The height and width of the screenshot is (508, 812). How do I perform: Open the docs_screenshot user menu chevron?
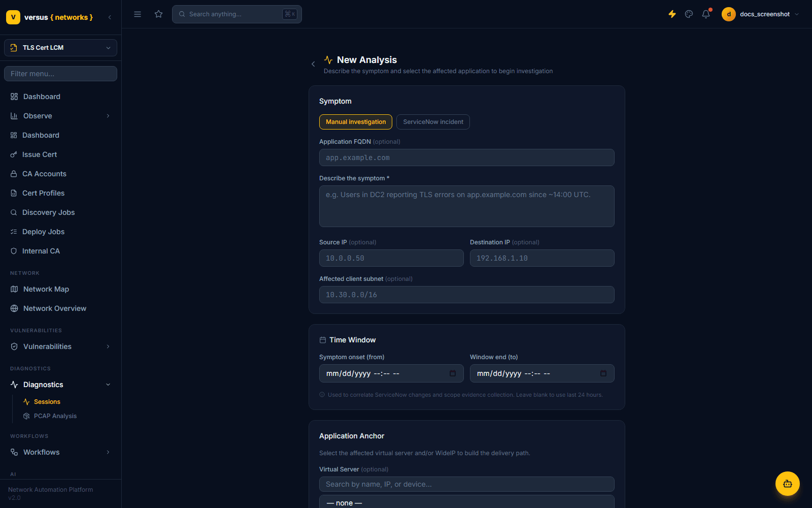pos(797,14)
